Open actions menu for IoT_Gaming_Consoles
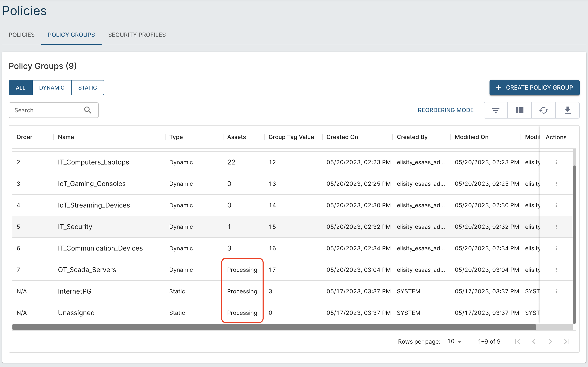The width and height of the screenshot is (588, 367). pos(556,184)
